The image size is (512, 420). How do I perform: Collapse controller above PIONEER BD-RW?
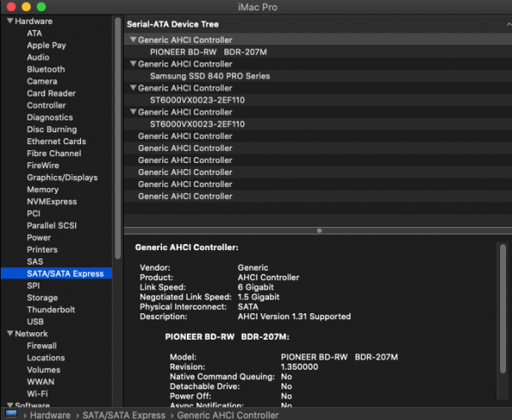(133, 39)
